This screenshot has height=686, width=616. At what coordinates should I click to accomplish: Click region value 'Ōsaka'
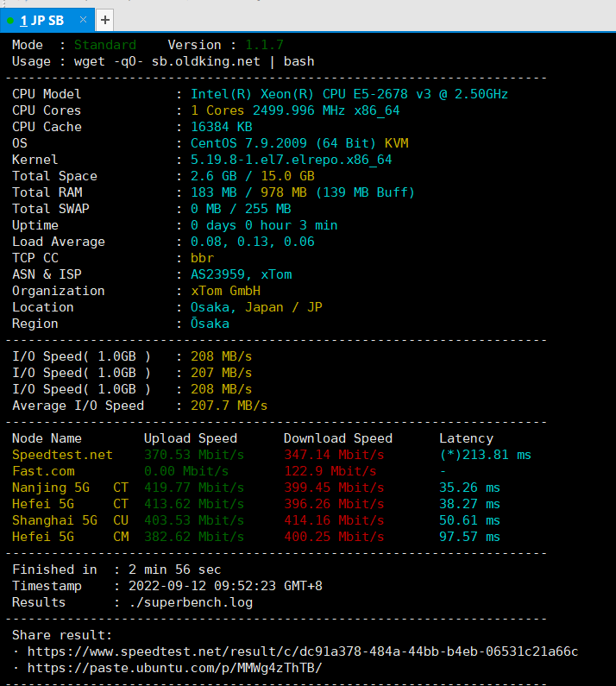coord(210,324)
